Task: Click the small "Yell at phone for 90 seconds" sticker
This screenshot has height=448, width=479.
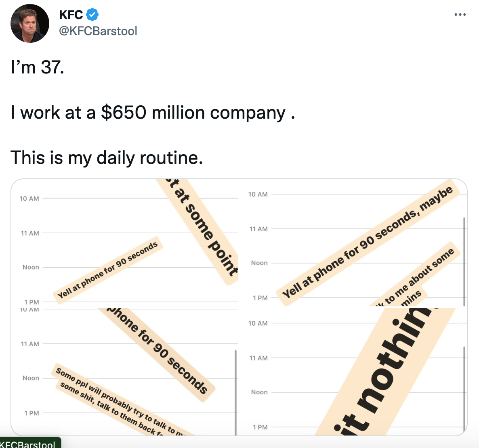Action: click(108, 270)
